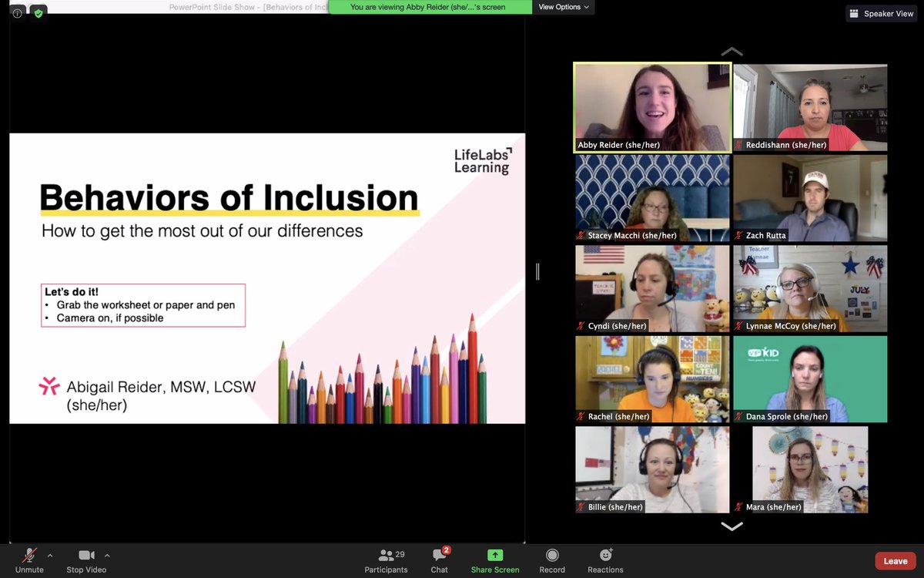Image resolution: width=924 pixels, height=578 pixels.
Task: Click the muted mic icon beside Rachel
Action: point(581,416)
